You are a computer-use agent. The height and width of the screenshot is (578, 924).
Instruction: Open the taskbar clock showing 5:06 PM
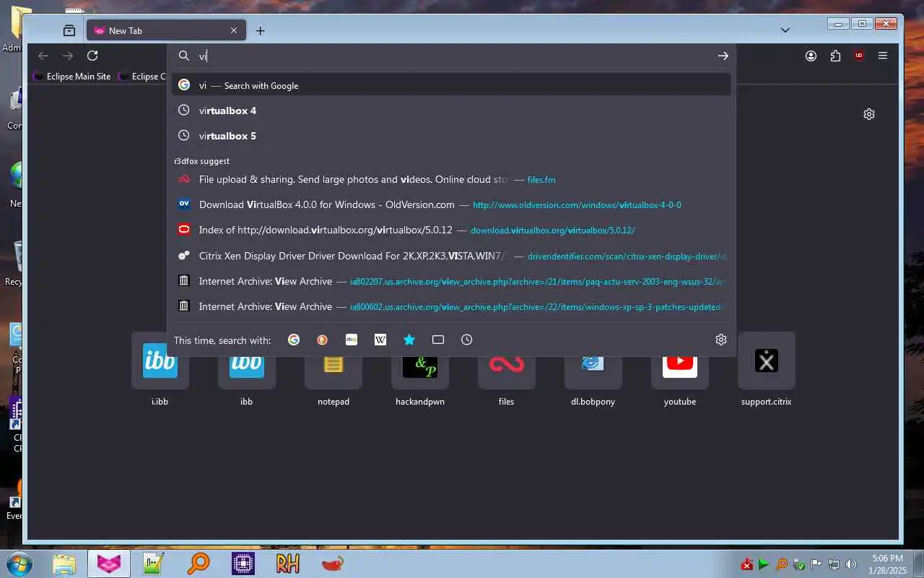click(x=888, y=564)
